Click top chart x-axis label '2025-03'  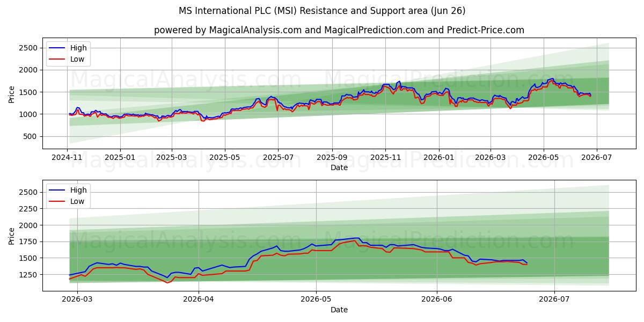coord(172,158)
